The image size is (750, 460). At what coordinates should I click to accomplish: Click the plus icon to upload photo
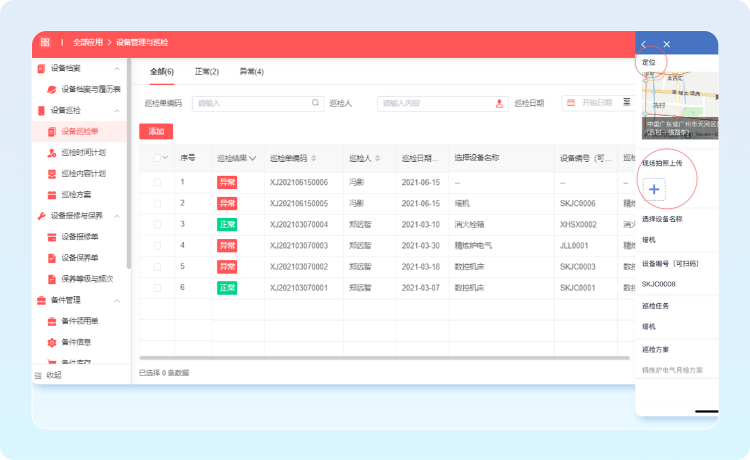(654, 188)
